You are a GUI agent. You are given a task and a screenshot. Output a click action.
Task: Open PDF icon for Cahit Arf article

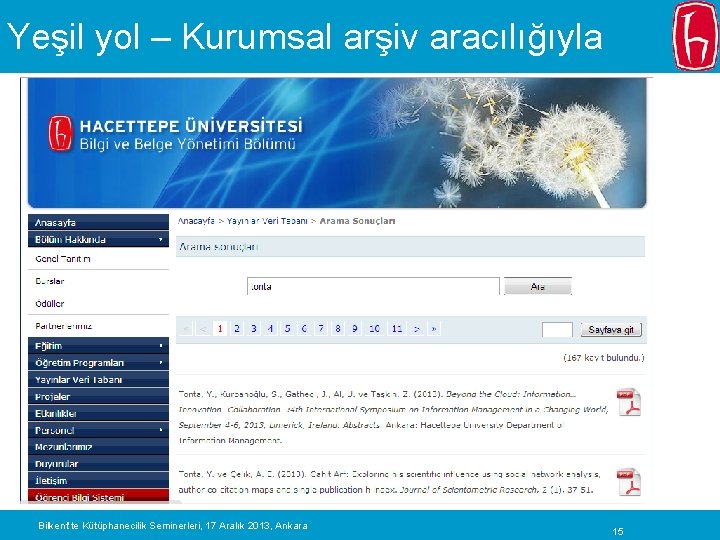pos(629,482)
